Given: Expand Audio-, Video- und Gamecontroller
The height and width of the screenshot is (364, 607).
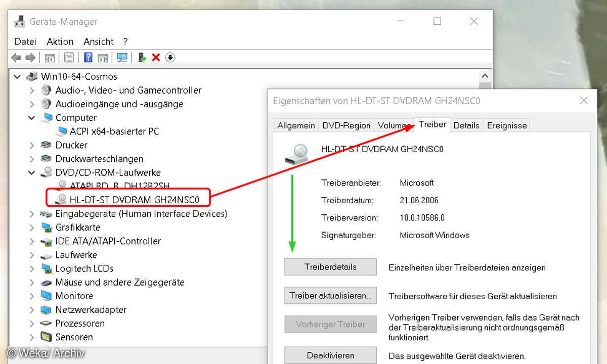Looking at the screenshot, I should click(32, 90).
